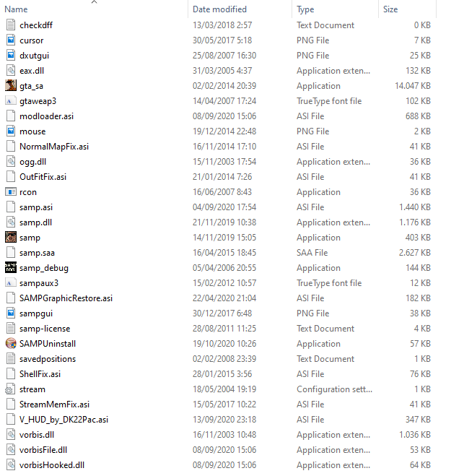
Task: Click the savedpositions text document icon
Action: pyautogui.click(x=11, y=359)
